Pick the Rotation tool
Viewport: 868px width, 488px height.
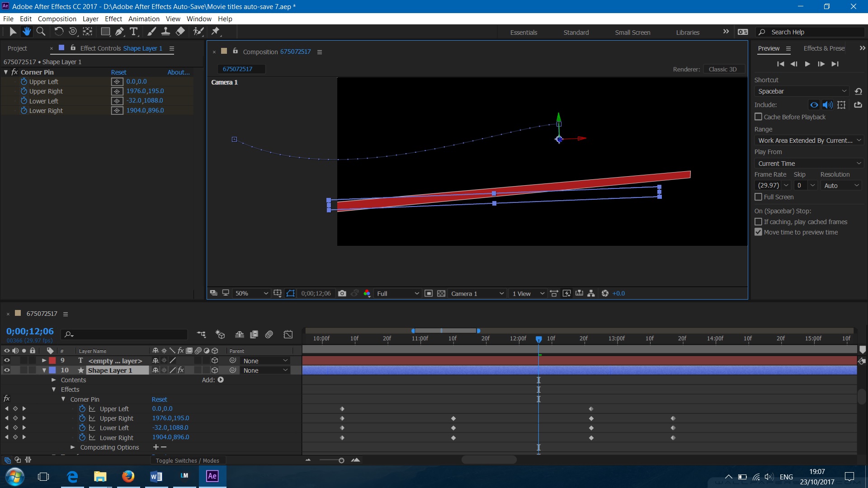[x=59, y=32]
